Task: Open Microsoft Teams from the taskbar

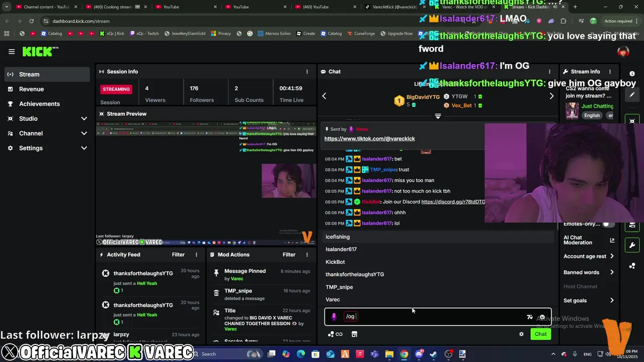Action: (374, 354)
